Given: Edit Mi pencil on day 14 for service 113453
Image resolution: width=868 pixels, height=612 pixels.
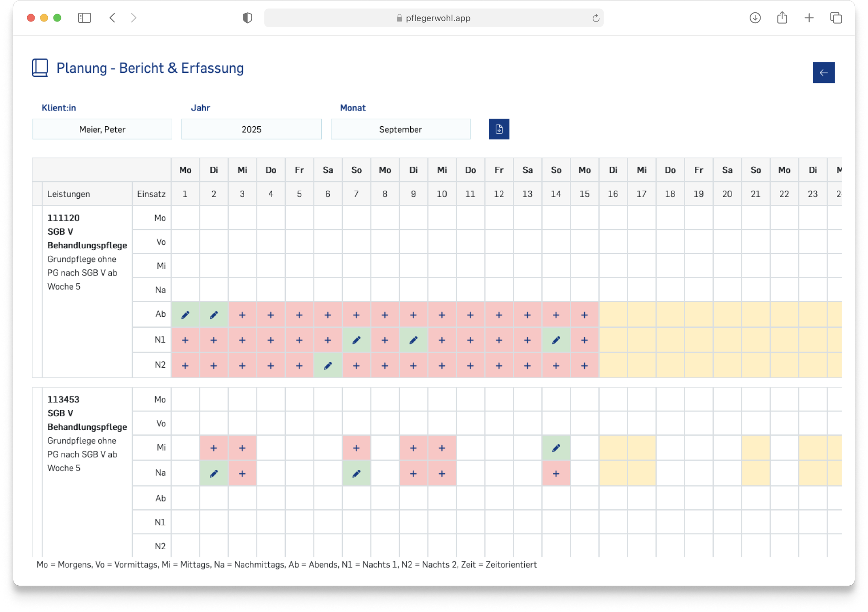Looking at the screenshot, I should tap(556, 448).
